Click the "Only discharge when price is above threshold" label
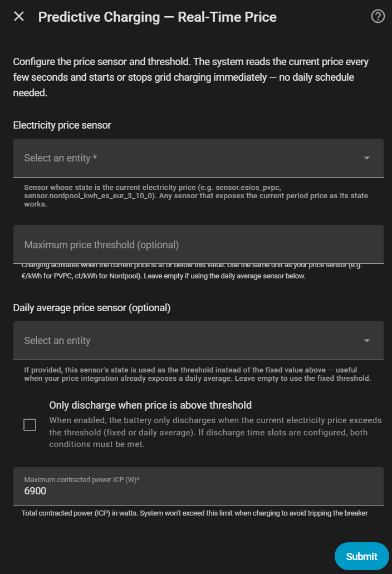This screenshot has width=392, height=574. [x=150, y=405]
